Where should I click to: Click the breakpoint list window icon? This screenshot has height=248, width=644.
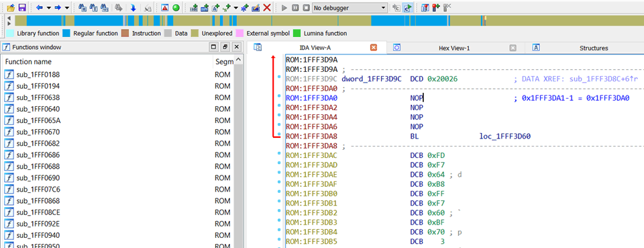425,7
